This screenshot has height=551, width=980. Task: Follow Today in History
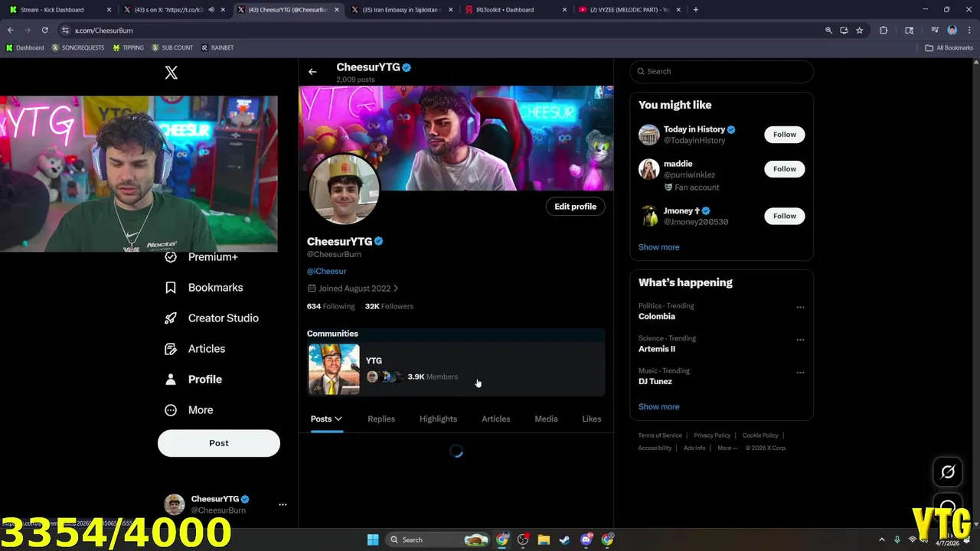tap(785, 135)
